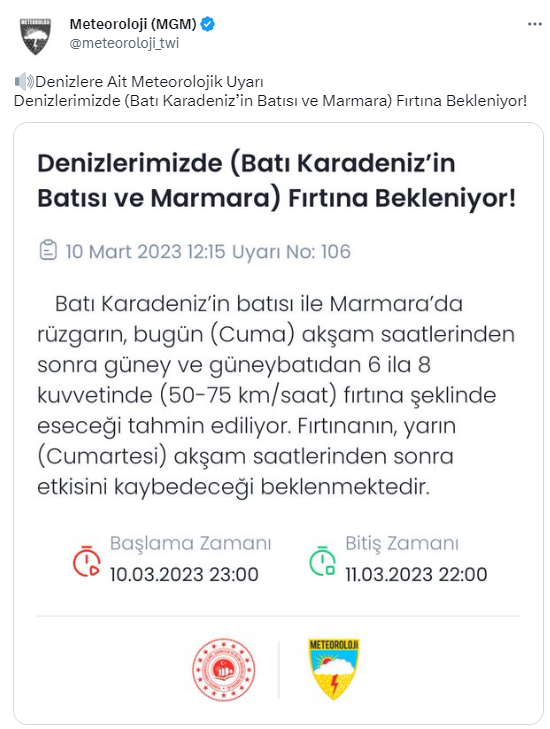Click the Meteoroloji (MGM) account name
This screenshot has height=729, width=550.
pyautogui.click(x=133, y=24)
